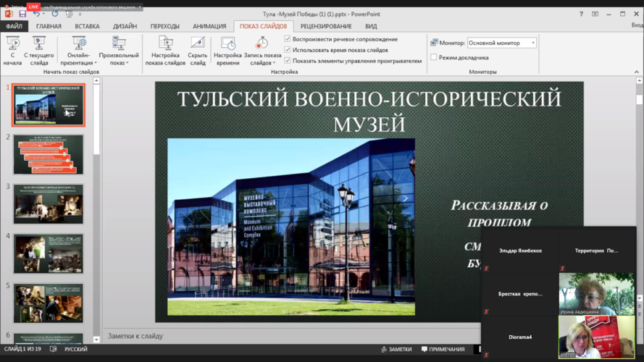The image size is (644, 362).
Task: Click editing area scroll up arrow
Action: pyautogui.click(x=640, y=81)
